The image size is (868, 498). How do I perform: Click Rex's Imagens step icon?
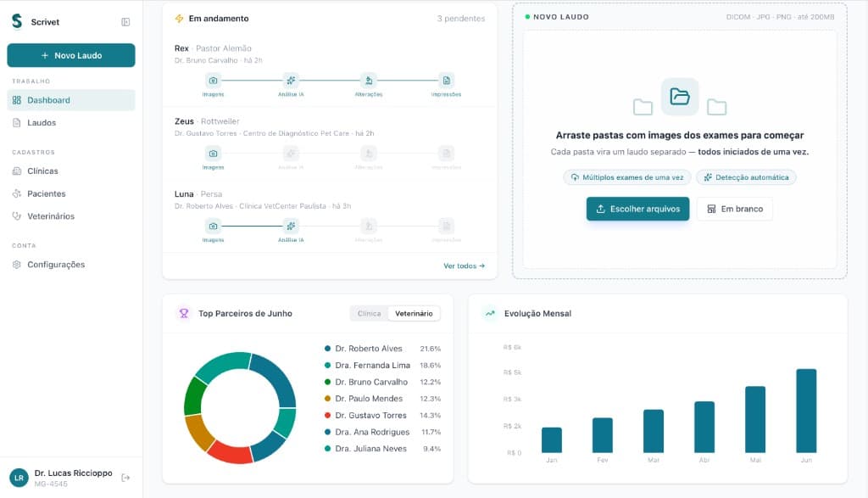point(213,81)
